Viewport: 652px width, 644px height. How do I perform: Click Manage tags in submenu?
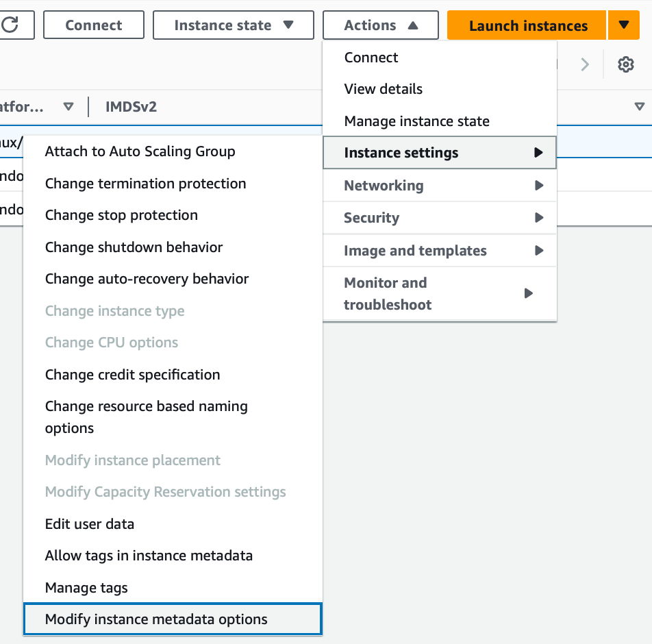tap(86, 588)
